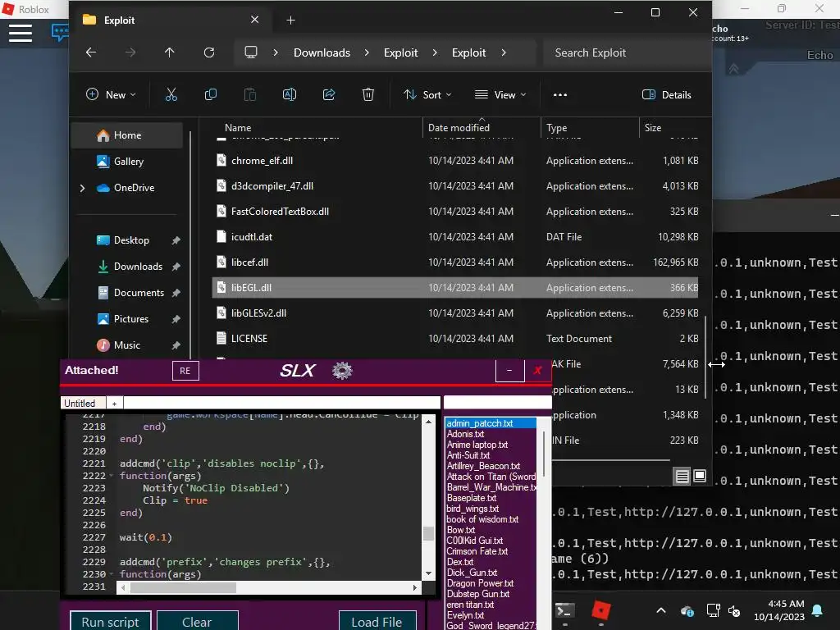840x630 pixels.
Task: Refresh the Exploit folder view
Action: [x=209, y=52]
